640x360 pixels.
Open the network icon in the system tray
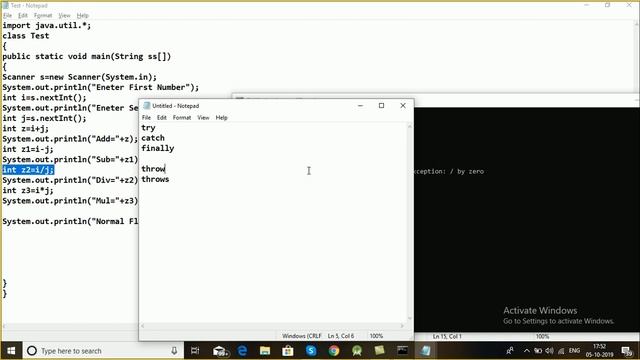(561, 351)
